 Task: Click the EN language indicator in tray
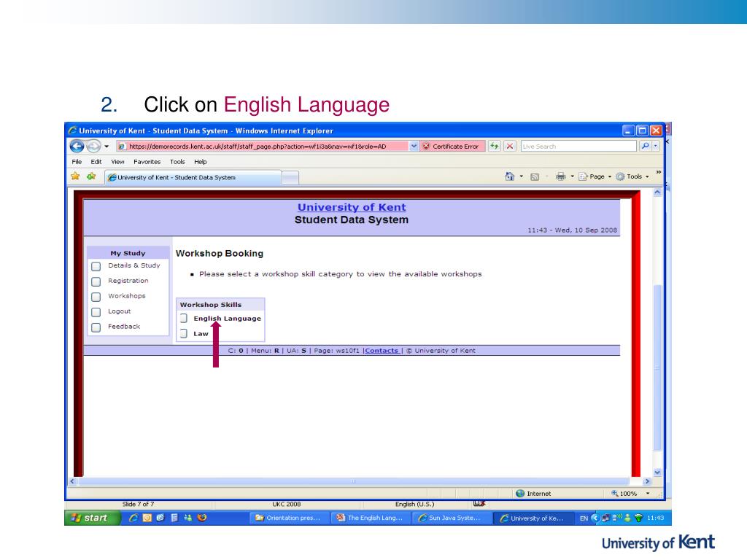(584, 518)
